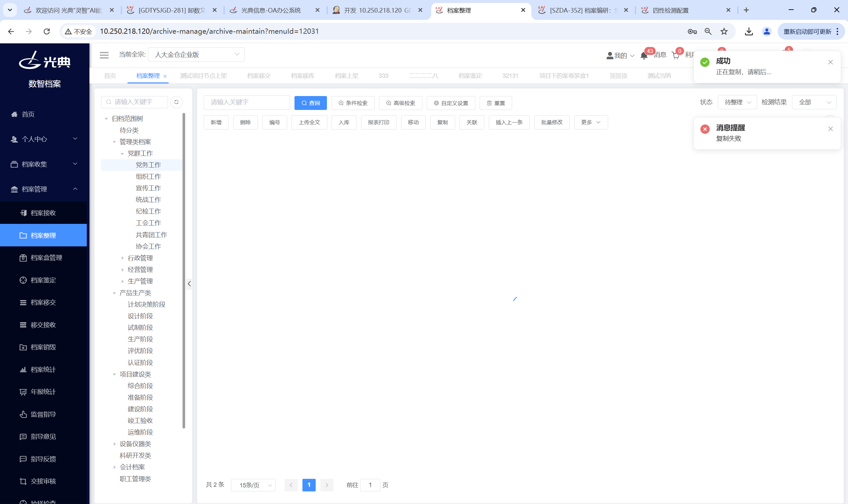Open the 15条/页 page size dropdown
The width and height of the screenshot is (848, 504).
coord(253,485)
